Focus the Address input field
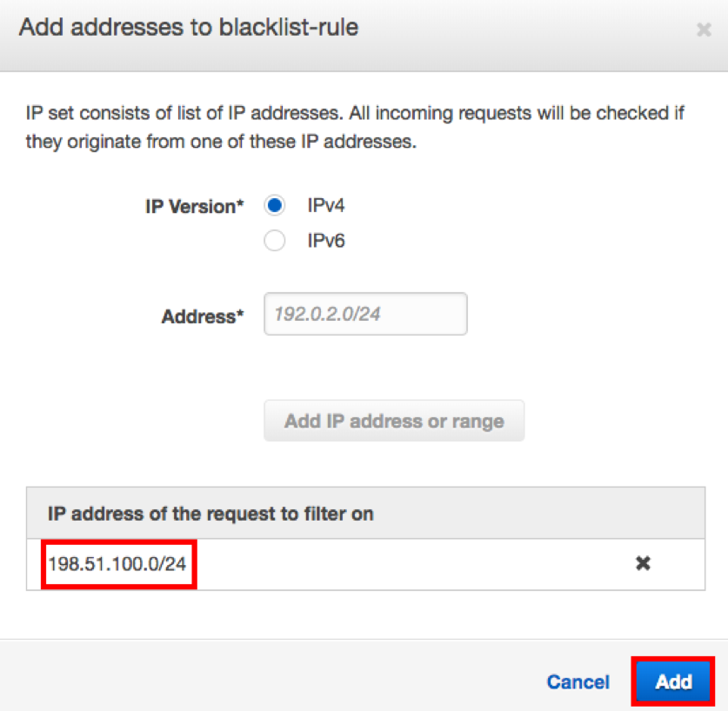The height and width of the screenshot is (711, 728). pyautogui.click(x=365, y=314)
